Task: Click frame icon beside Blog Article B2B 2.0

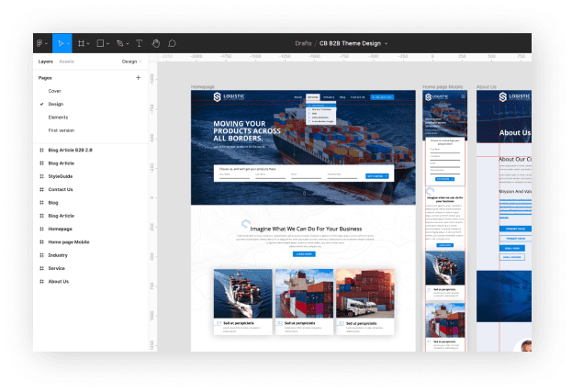Action: [41, 151]
